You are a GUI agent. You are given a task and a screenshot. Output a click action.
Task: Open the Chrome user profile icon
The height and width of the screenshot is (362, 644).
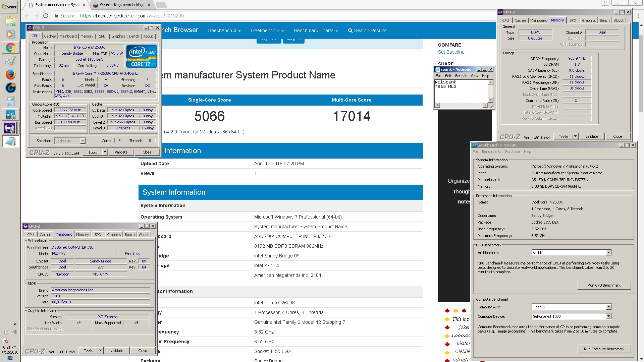605,3
